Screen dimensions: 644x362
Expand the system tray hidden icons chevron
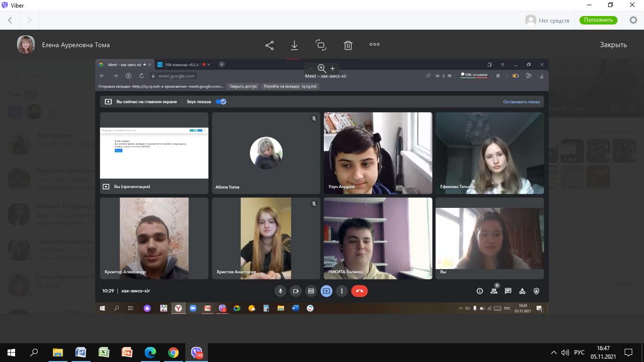coord(554,353)
